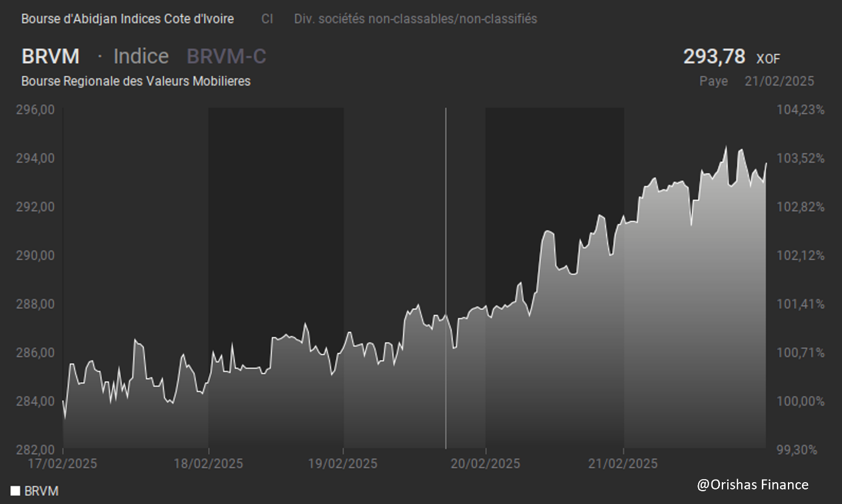Select the BRVM ticker title
Viewport: 842px width, 504px height.
click(x=50, y=56)
